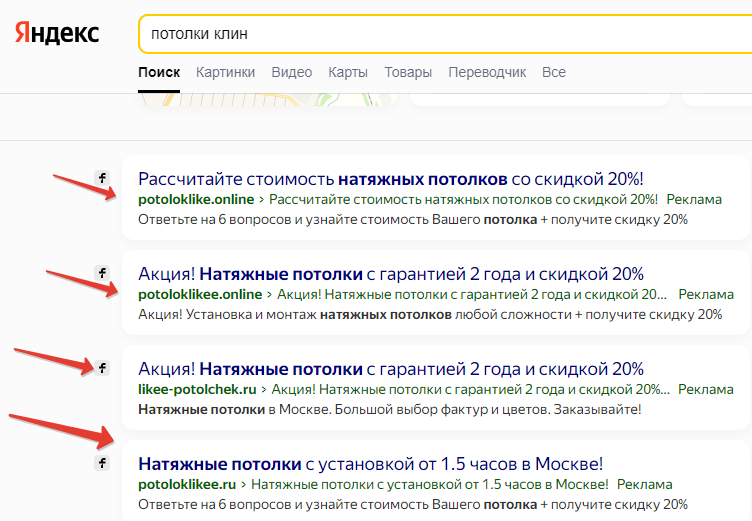The height and width of the screenshot is (521, 752).
Task: Open the likee-potolchek.ru 'Акция! Натяжные потолки' title
Action: [x=390, y=369]
